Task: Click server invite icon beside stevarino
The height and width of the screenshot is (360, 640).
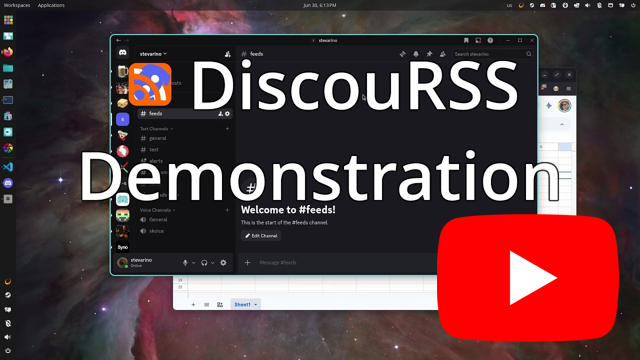Action: point(228,54)
